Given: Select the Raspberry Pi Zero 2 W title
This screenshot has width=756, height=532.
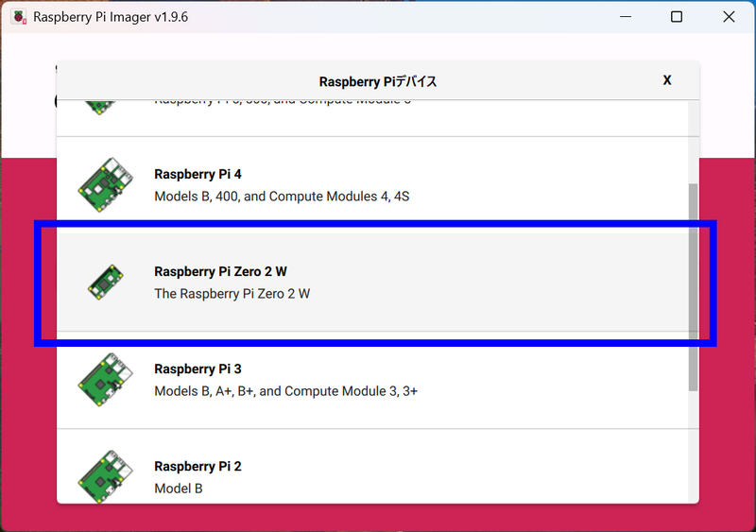Looking at the screenshot, I should tap(220, 271).
